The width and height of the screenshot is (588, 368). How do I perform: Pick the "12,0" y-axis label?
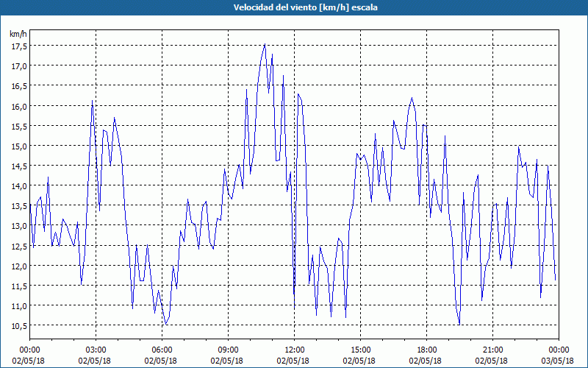click(19, 266)
